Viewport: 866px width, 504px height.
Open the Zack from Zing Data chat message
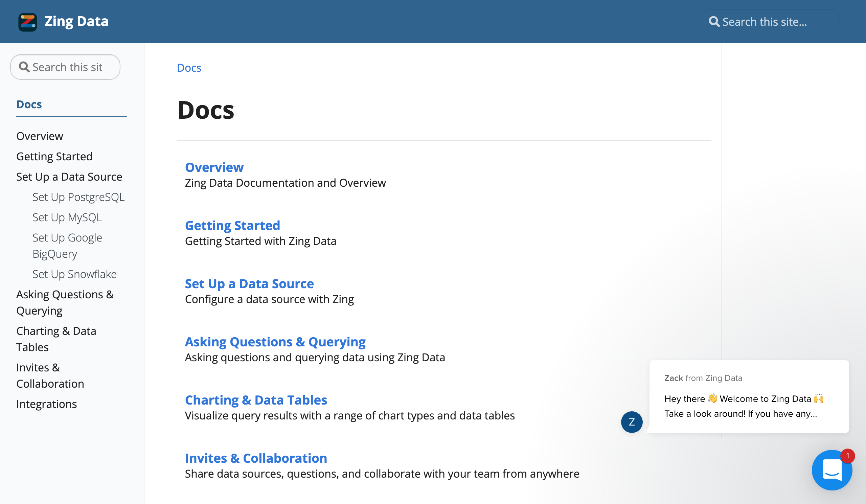point(749,396)
